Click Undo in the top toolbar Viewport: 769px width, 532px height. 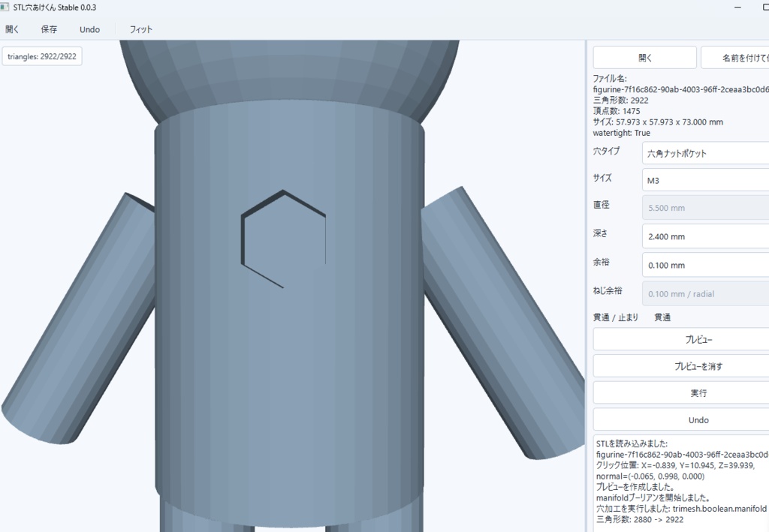tap(90, 29)
